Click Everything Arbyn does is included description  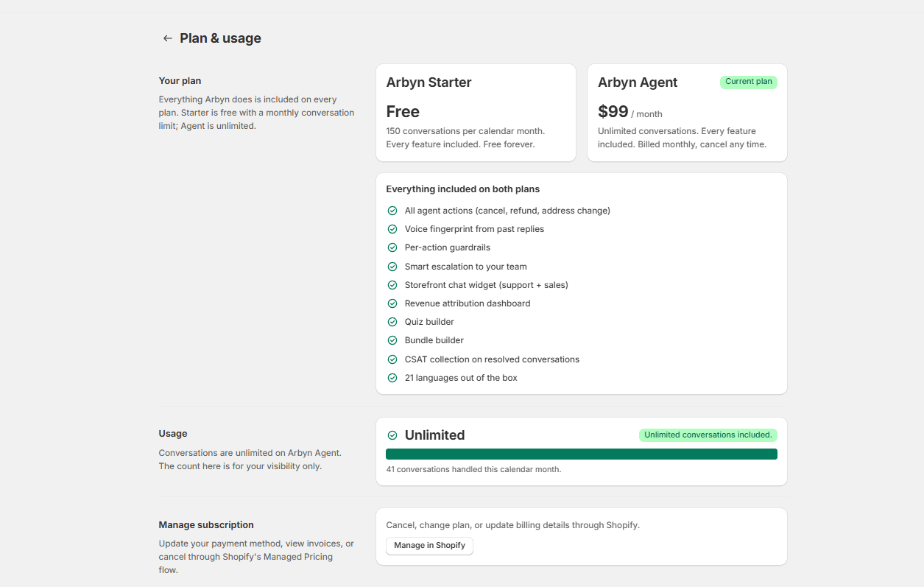pyautogui.click(x=256, y=113)
